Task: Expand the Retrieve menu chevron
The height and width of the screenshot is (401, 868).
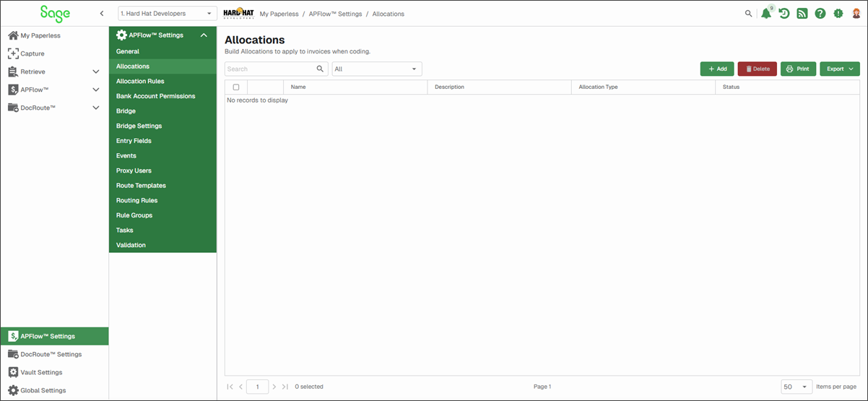Action: click(x=96, y=72)
